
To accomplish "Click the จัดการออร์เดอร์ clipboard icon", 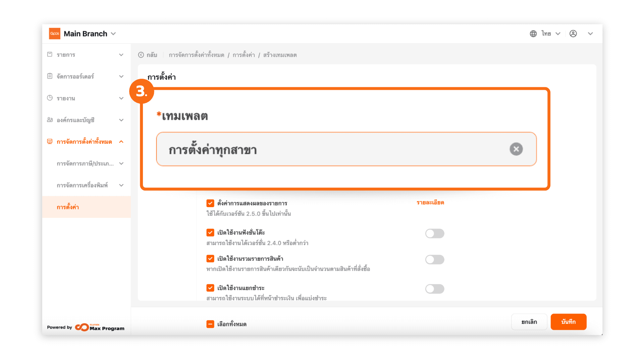I will pyautogui.click(x=50, y=76).
